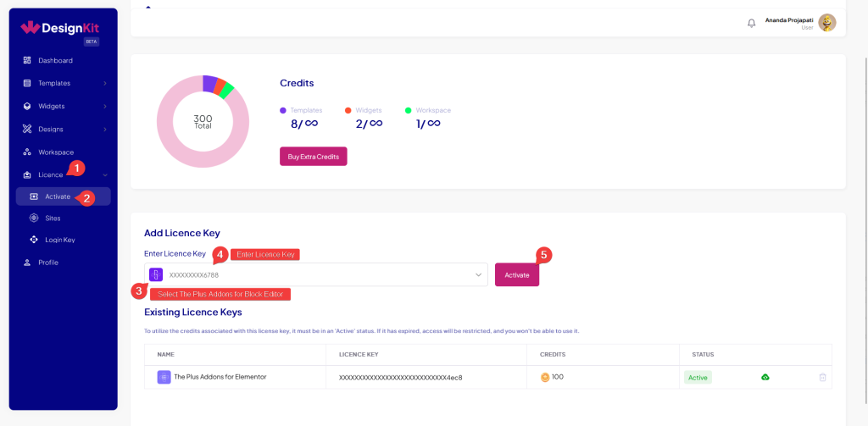Expand the Templates submenu arrow

[x=104, y=84]
